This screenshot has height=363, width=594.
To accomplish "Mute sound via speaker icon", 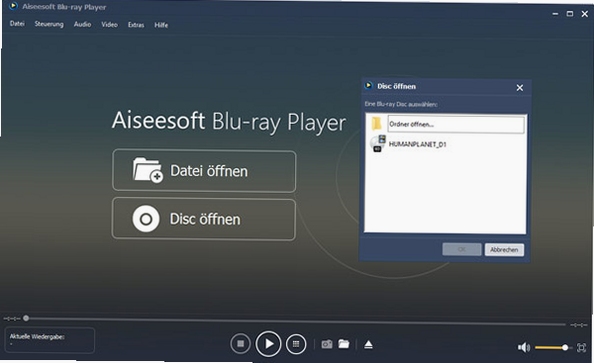I will (524, 347).
